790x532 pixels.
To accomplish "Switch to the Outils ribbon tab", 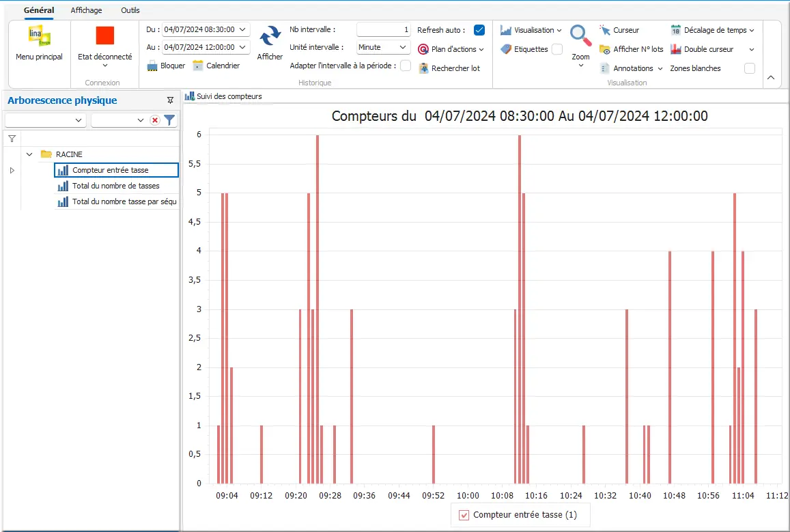I will 130,10.
